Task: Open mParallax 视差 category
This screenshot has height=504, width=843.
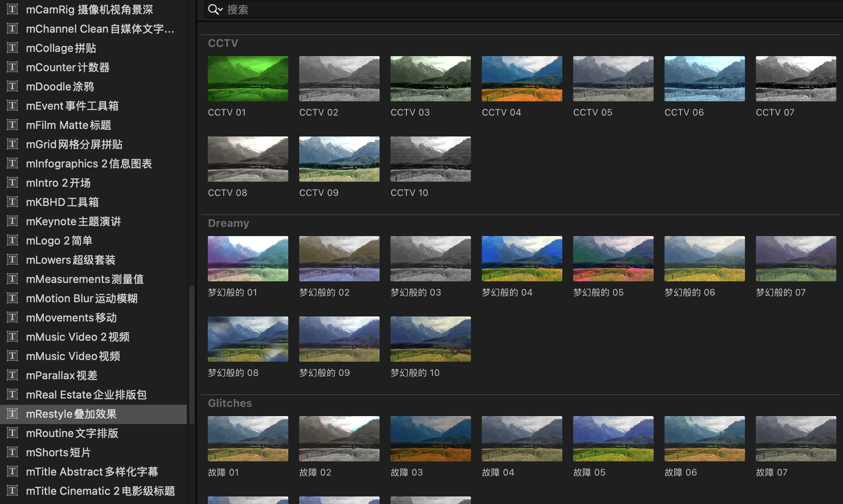Action: (93, 375)
